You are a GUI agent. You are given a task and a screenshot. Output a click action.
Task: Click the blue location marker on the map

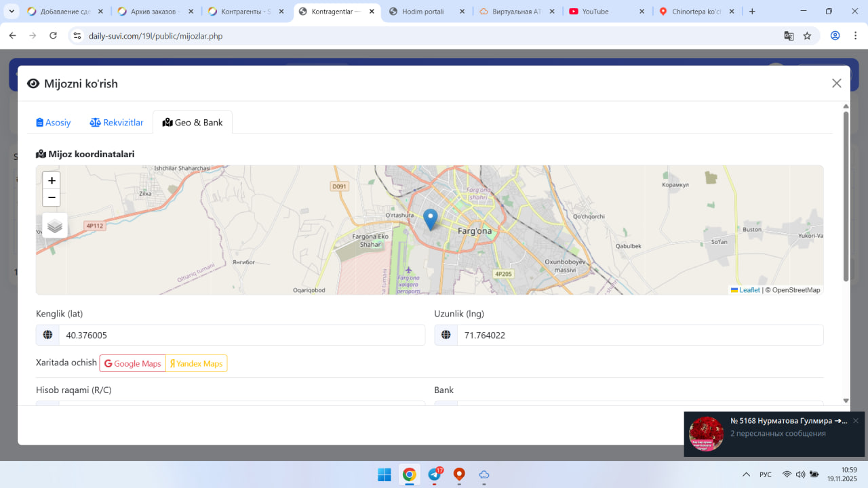430,219
